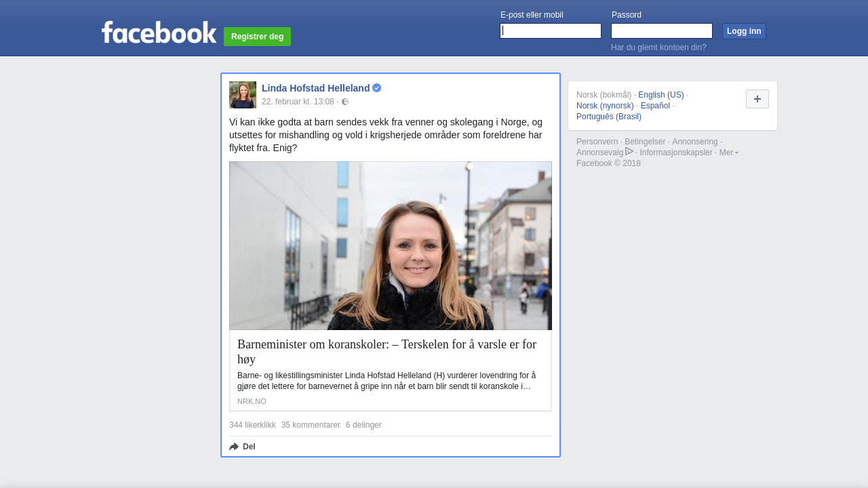Click the Facebook logo

click(x=159, y=33)
